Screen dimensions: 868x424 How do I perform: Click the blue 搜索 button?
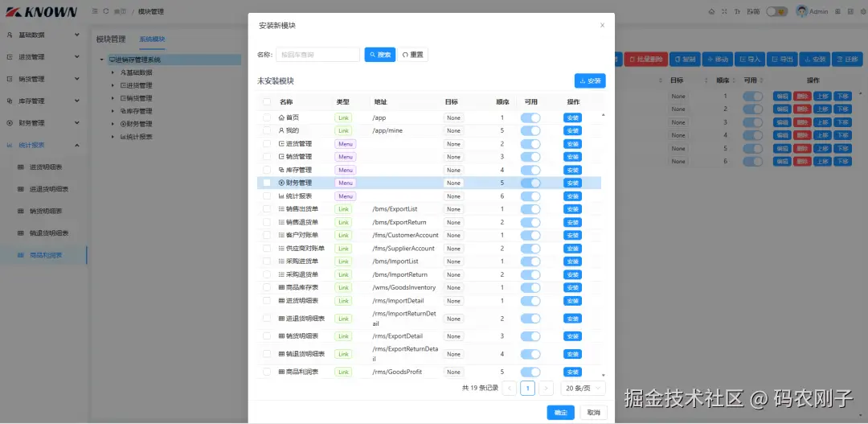tap(379, 55)
